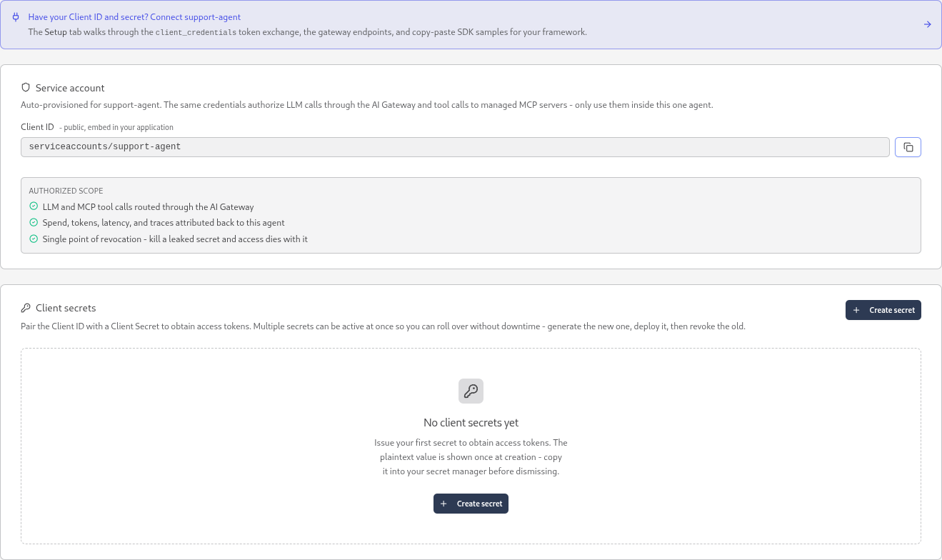Click the 'client_credentials' code text in banner
942x560 pixels.
tap(196, 32)
